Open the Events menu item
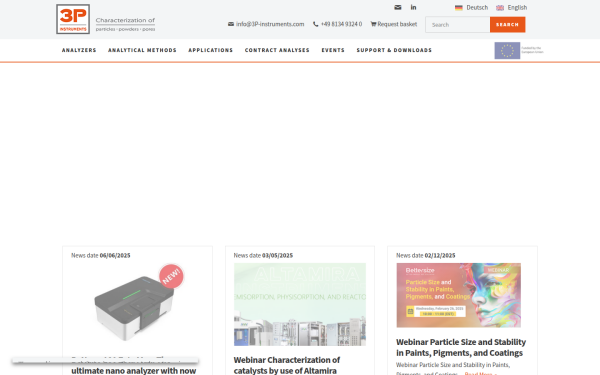 (x=333, y=50)
